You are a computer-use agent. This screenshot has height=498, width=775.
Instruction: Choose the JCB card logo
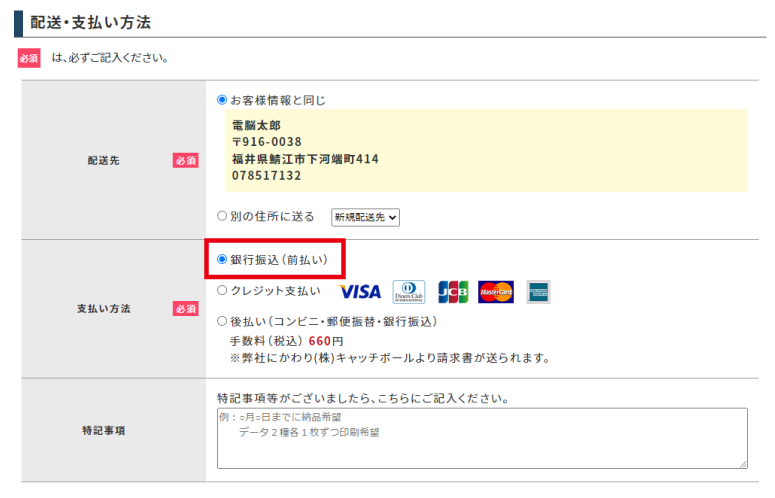coord(453,292)
